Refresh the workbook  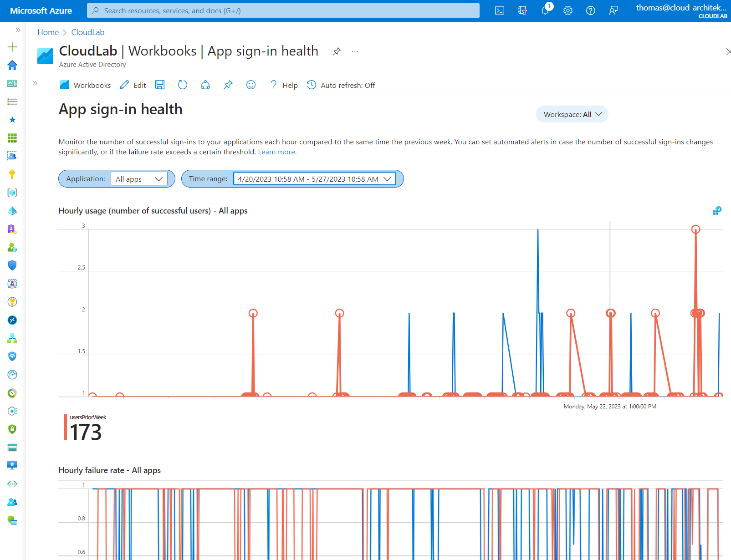pyautogui.click(x=183, y=85)
